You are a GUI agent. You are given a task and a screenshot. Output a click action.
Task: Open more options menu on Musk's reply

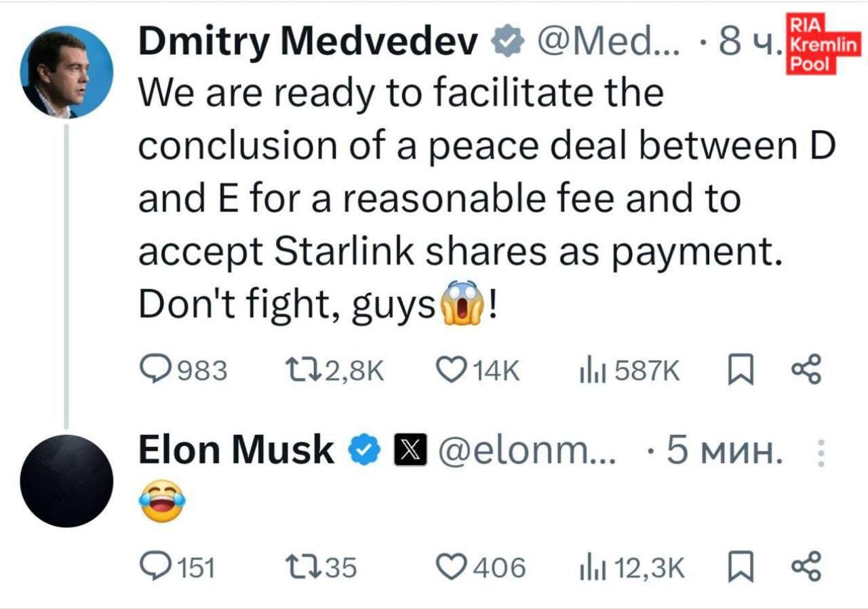[x=821, y=453]
